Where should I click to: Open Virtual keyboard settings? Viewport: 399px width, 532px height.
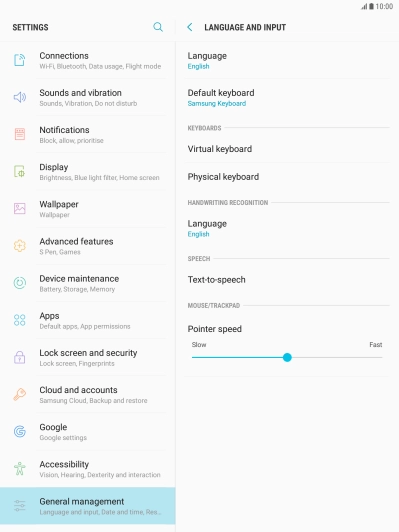coord(287,149)
